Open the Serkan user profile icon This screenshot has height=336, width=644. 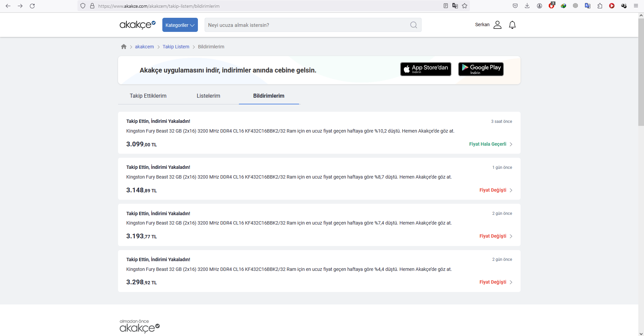click(x=497, y=25)
